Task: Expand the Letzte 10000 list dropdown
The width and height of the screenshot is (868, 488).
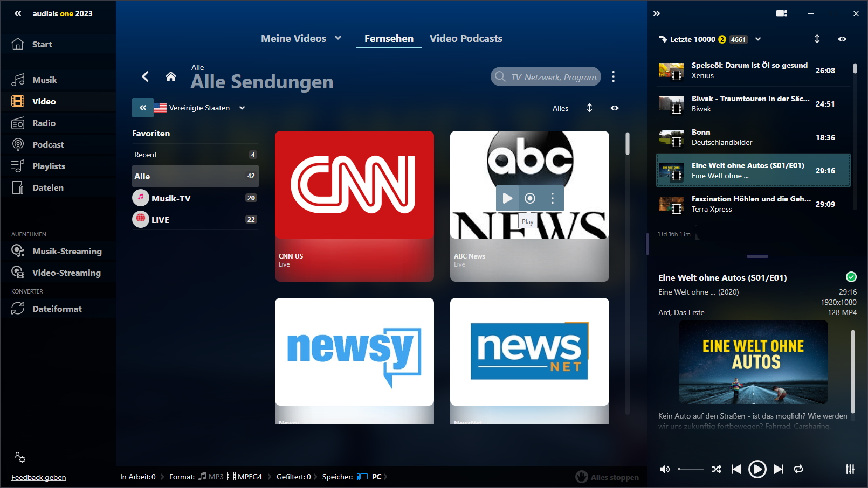Action: click(x=758, y=39)
